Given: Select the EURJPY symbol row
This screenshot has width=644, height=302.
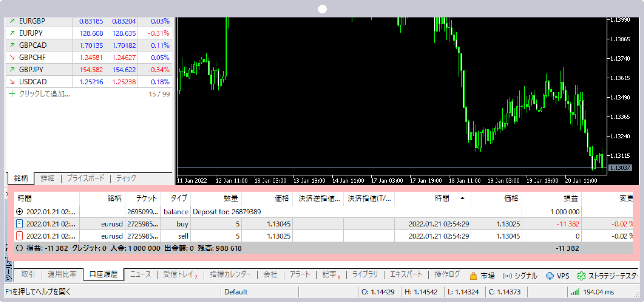Looking at the screenshot, I should click(x=89, y=33).
